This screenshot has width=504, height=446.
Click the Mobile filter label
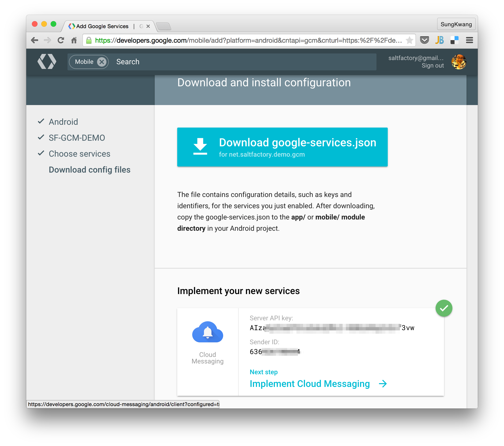pyautogui.click(x=84, y=62)
